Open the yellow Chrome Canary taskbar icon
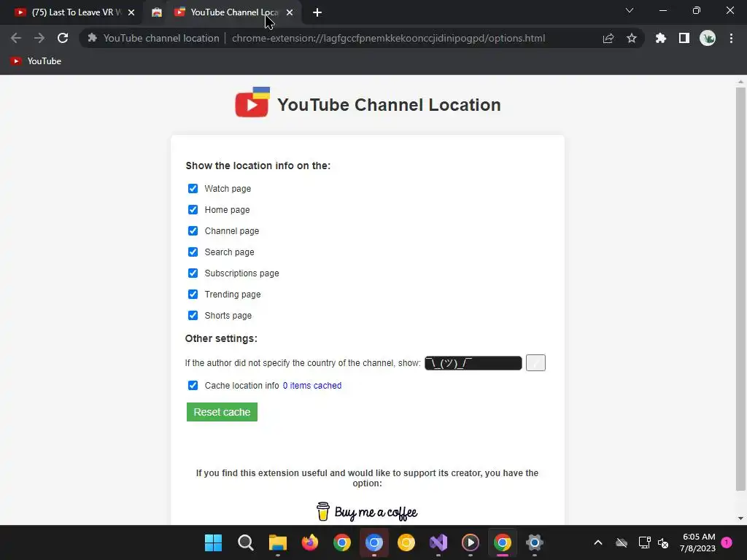Viewport: 747px width, 560px height. 406,542
